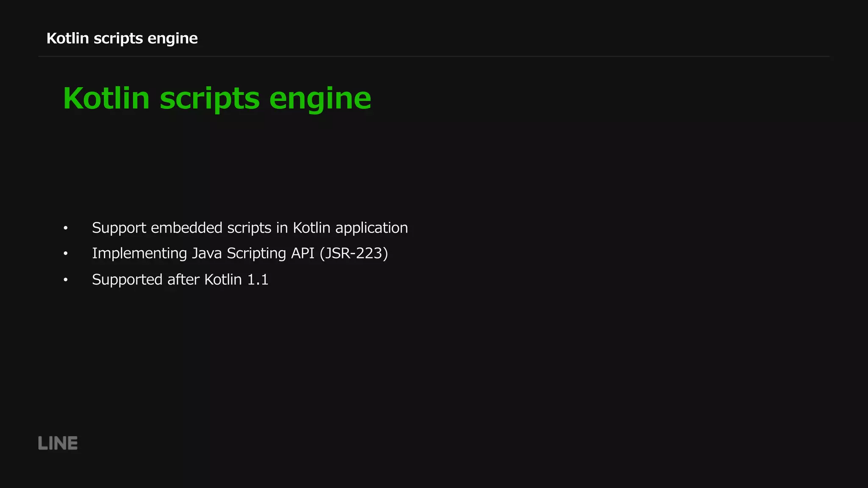Click the word 'Kotlin' in green heading
The width and height of the screenshot is (868, 488).
point(106,98)
